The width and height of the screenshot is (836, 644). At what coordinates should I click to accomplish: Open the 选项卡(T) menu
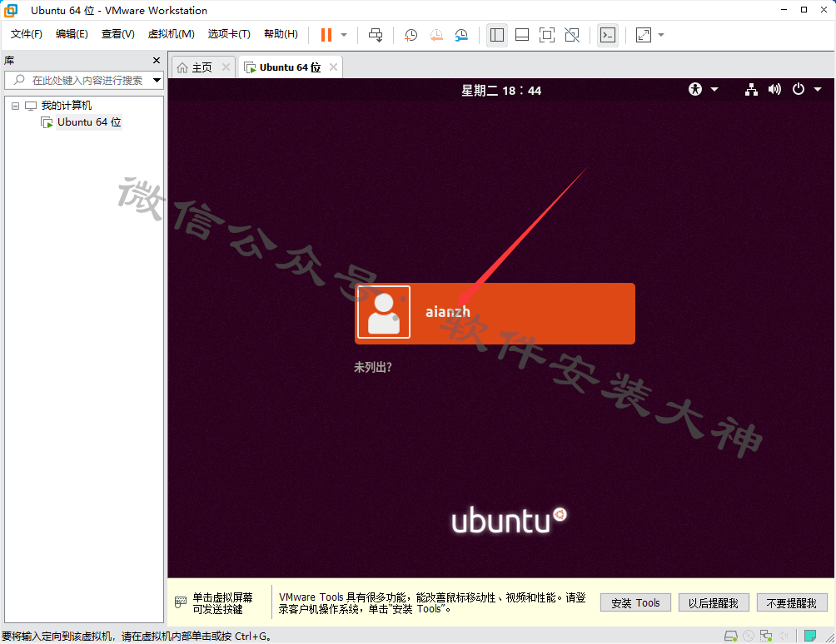(x=229, y=34)
